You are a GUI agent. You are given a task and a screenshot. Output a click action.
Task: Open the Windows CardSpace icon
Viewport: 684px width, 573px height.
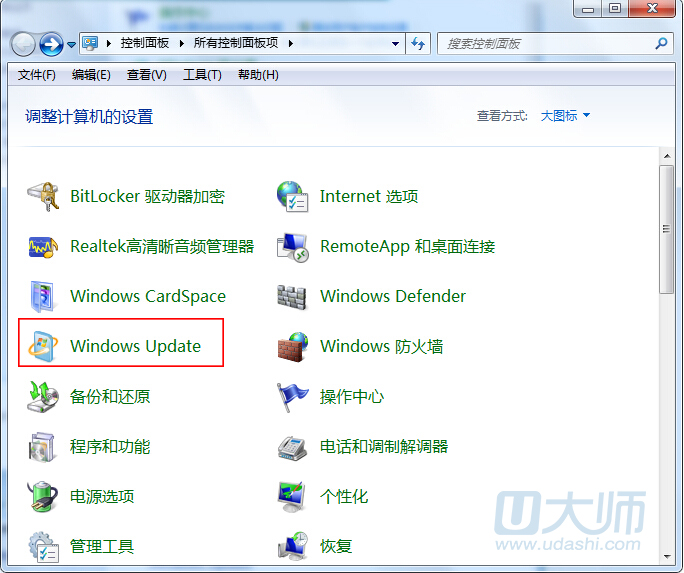click(42, 297)
